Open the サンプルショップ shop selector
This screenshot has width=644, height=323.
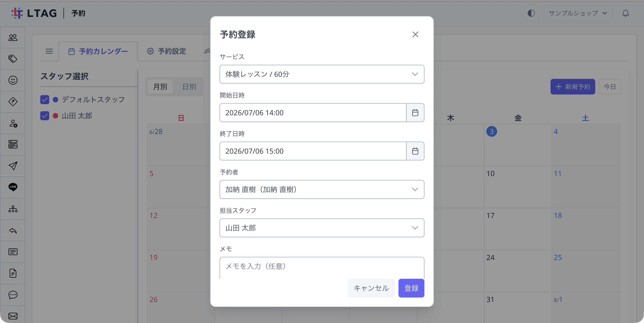(x=578, y=13)
